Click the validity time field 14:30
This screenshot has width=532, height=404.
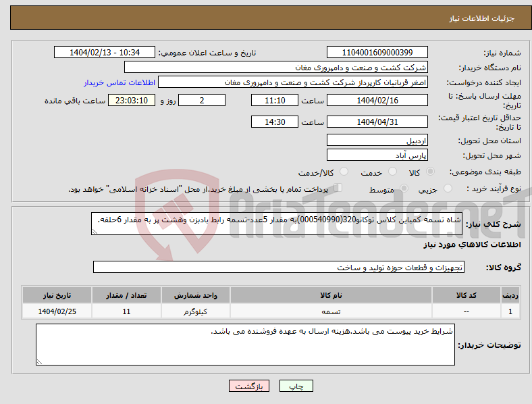(x=275, y=122)
